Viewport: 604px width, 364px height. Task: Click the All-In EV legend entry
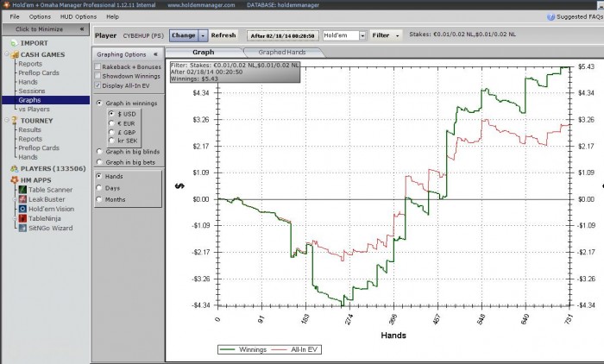(295, 349)
